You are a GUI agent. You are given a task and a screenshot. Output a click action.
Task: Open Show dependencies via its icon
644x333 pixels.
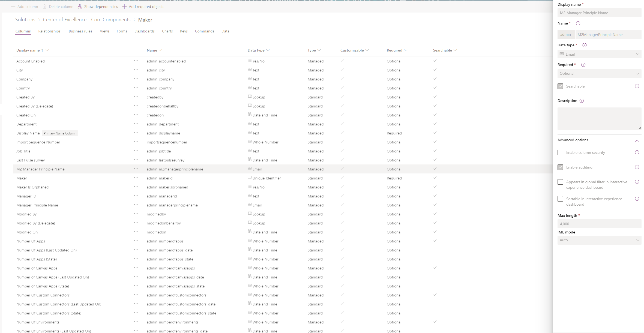click(80, 6)
